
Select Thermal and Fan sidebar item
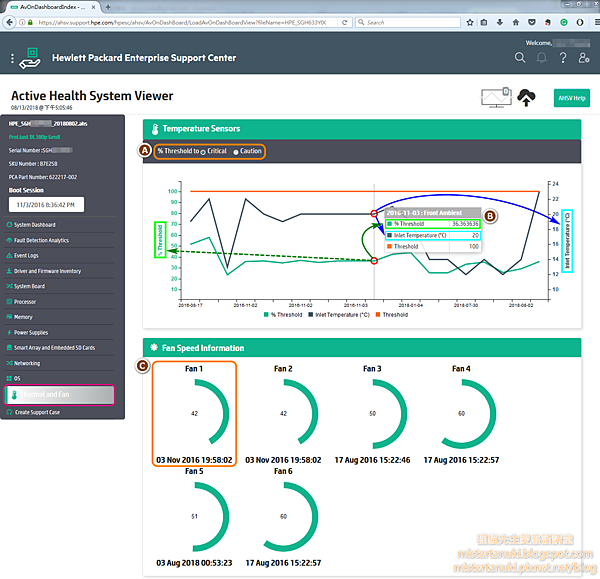tap(59, 395)
